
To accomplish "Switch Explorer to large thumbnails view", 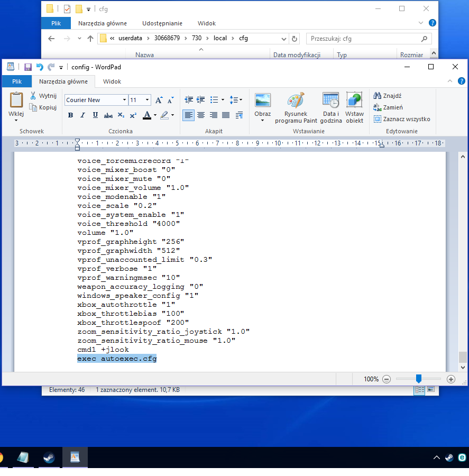I will coord(431,389).
